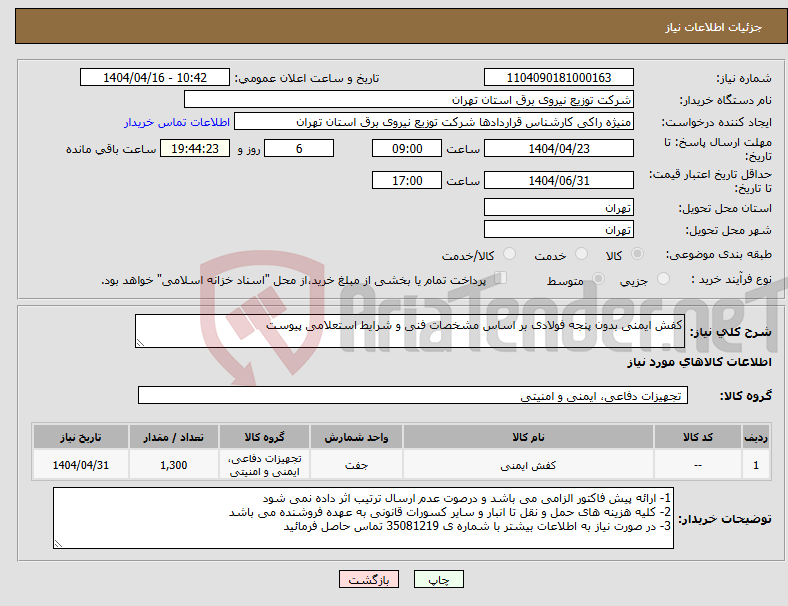
Task: Click the کد کالا column header
Action: (698, 437)
